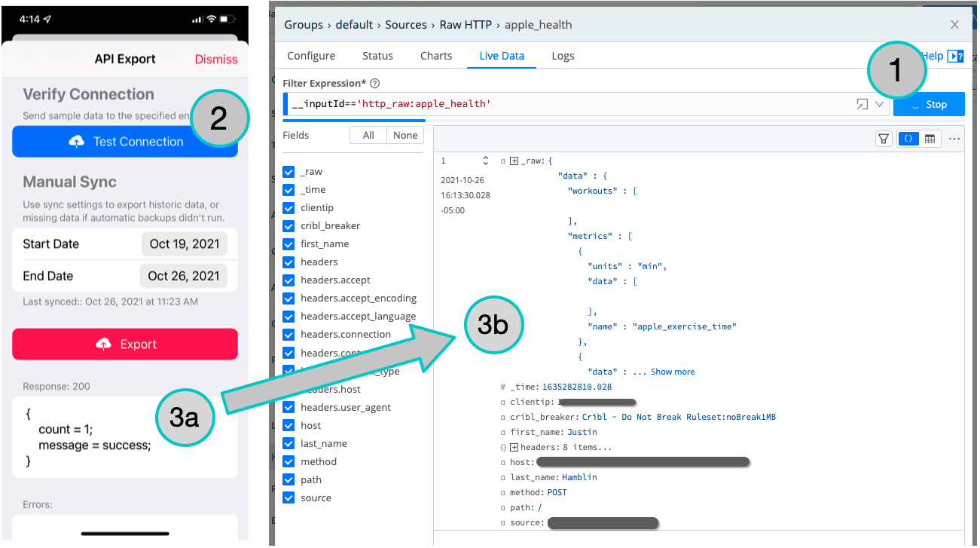Toggle the last_name field checkbox
The height and width of the screenshot is (548, 980).
tap(289, 443)
